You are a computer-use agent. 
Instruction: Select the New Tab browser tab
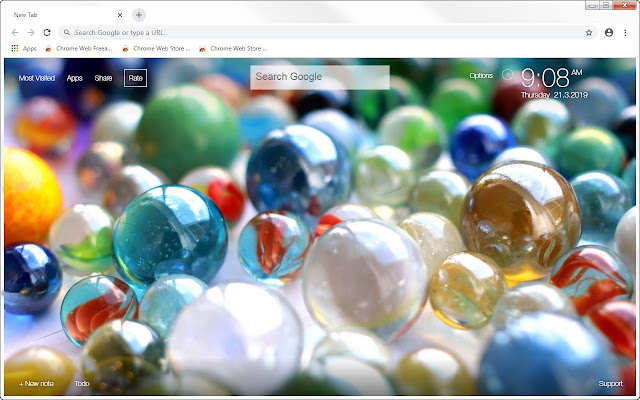tap(65, 15)
